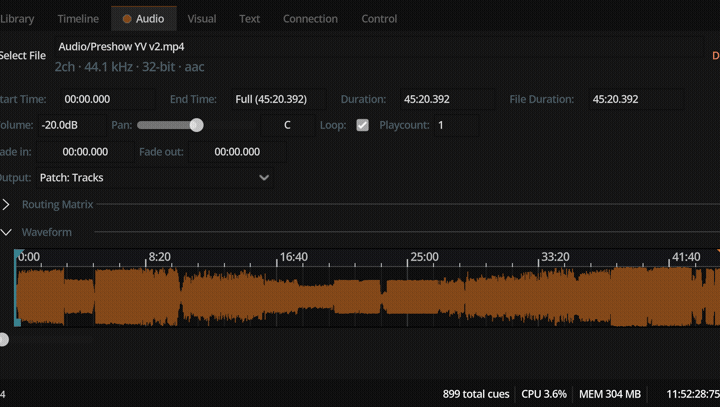Image resolution: width=720 pixels, height=407 pixels.
Task: Click the 8:20 mark on waveform ruler
Action: [x=159, y=257]
